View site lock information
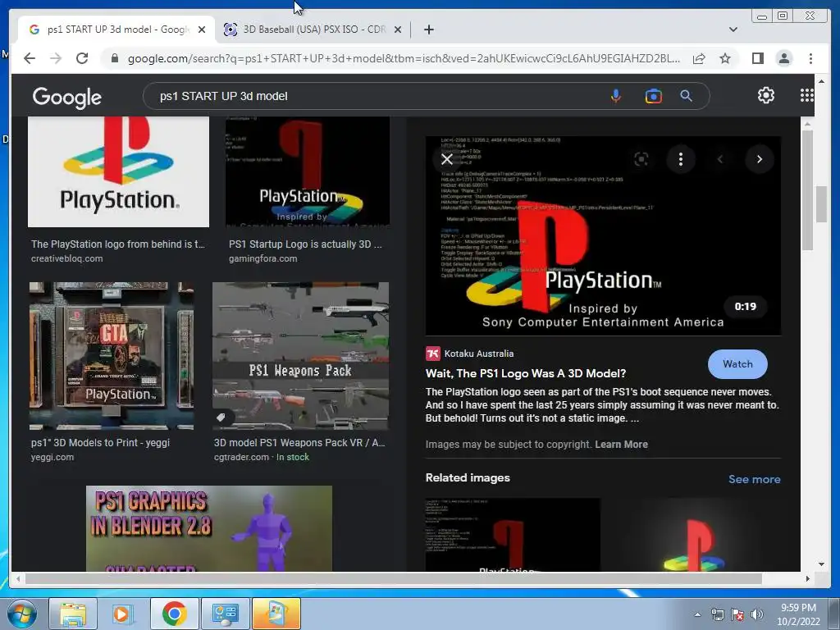 [114, 58]
